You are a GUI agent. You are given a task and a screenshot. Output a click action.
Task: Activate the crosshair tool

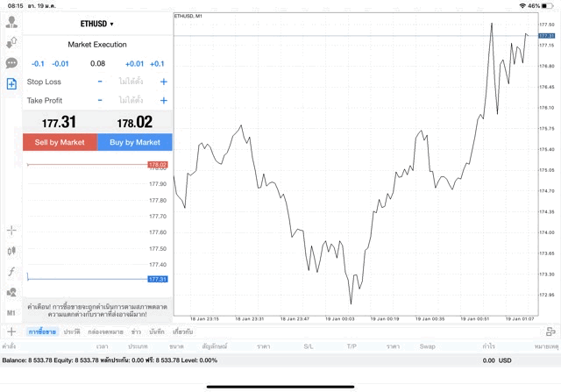[x=11, y=231]
